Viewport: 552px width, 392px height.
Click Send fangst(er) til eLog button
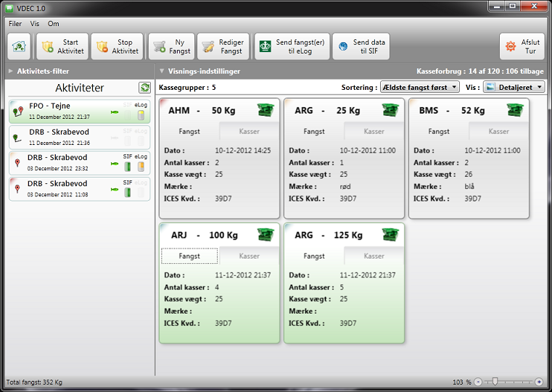click(292, 47)
